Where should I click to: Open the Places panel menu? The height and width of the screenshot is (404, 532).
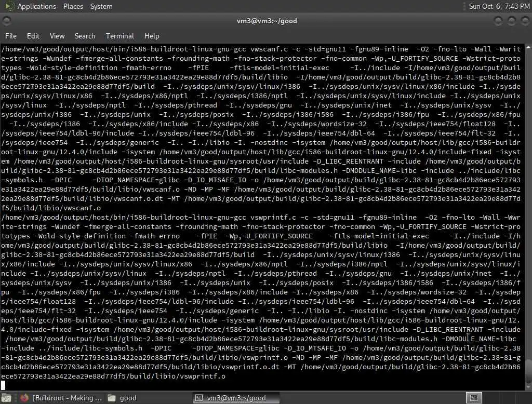(73, 6)
